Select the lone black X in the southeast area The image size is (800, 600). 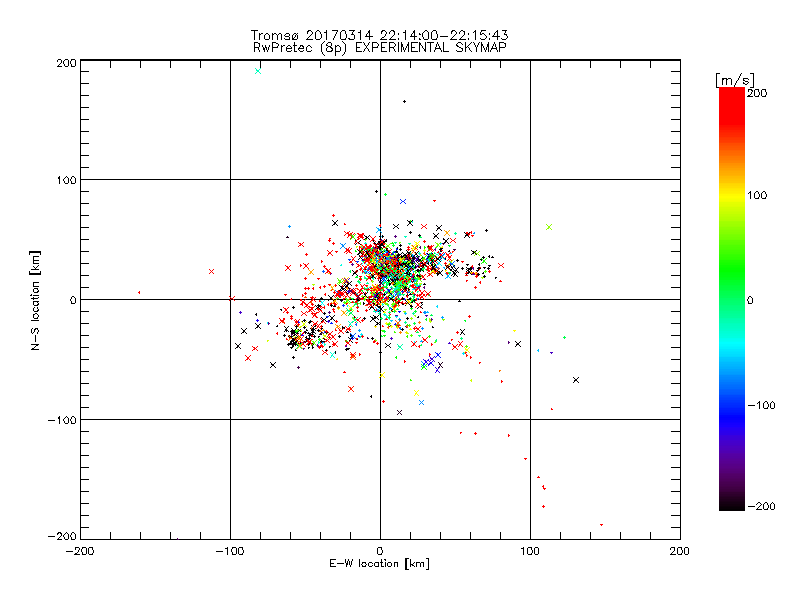(576, 380)
